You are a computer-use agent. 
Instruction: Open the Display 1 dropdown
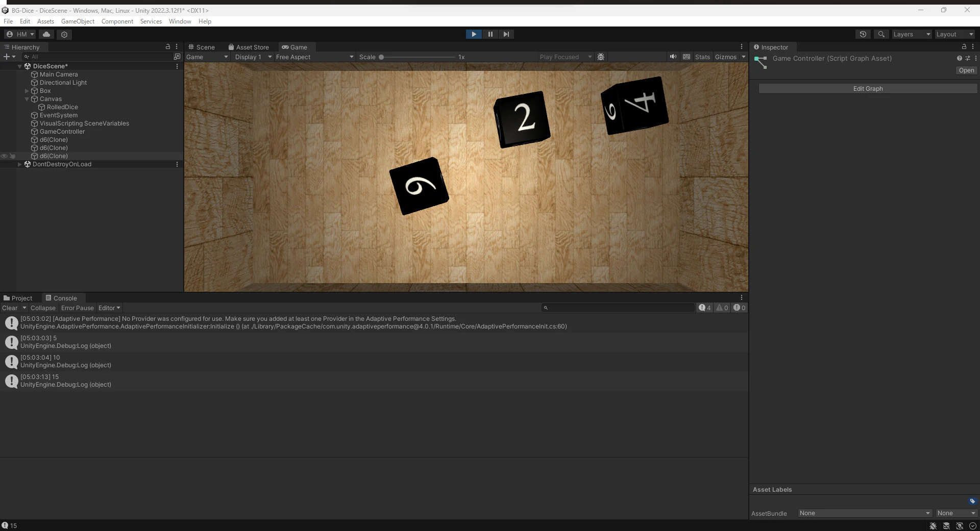253,57
